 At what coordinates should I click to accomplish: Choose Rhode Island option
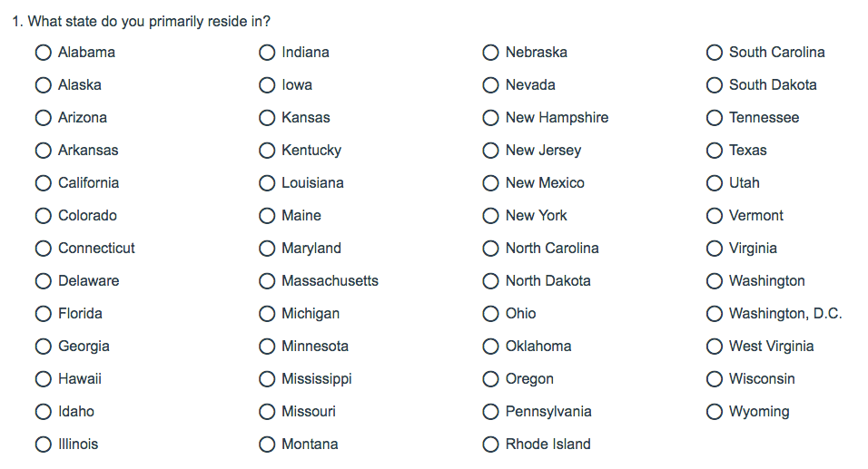point(491,445)
